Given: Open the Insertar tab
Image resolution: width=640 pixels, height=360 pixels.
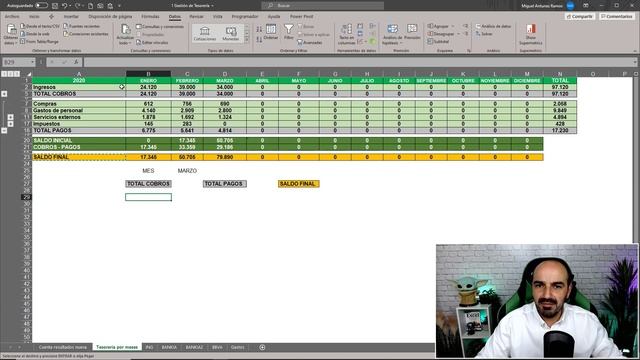Looking at the screenshot, I should [71, 16].
